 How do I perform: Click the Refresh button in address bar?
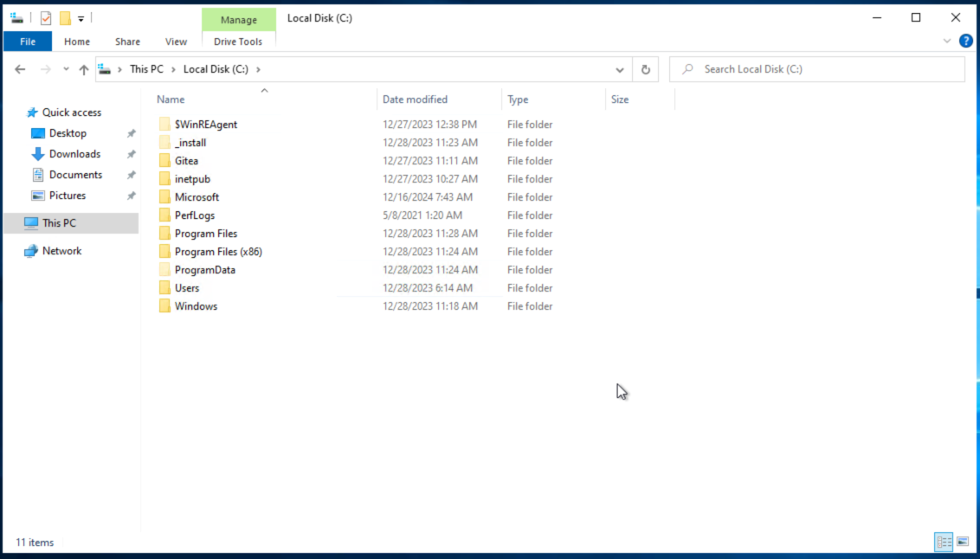(645, 69)
